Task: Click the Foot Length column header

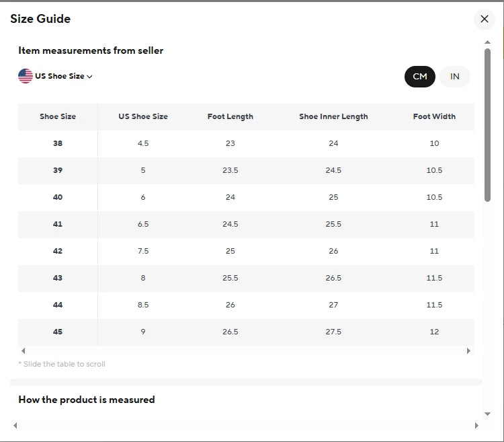Action: pyautogui.click(x=230, y=116)
